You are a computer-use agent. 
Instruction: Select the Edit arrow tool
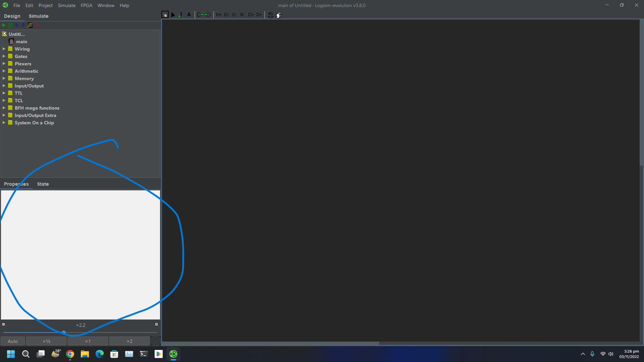(173, 14)
